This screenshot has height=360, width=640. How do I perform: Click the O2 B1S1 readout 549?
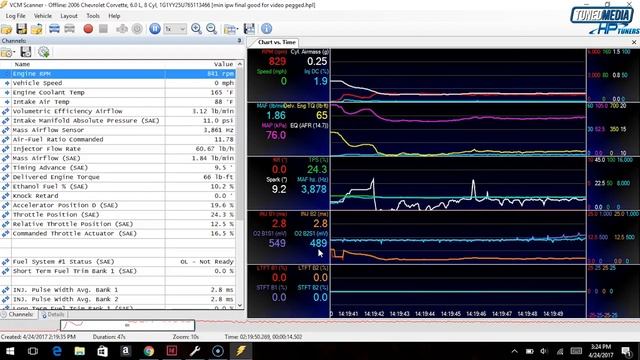click(277, 243)
